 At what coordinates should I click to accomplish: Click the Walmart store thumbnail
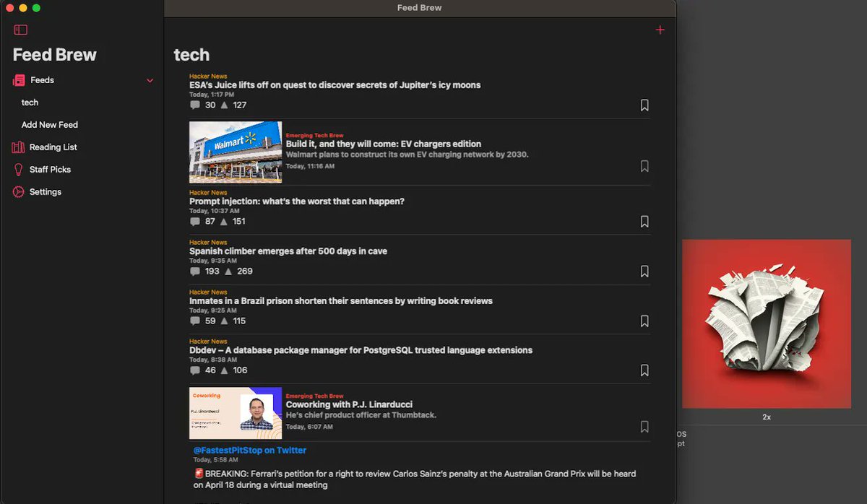(x=236, y=152)
